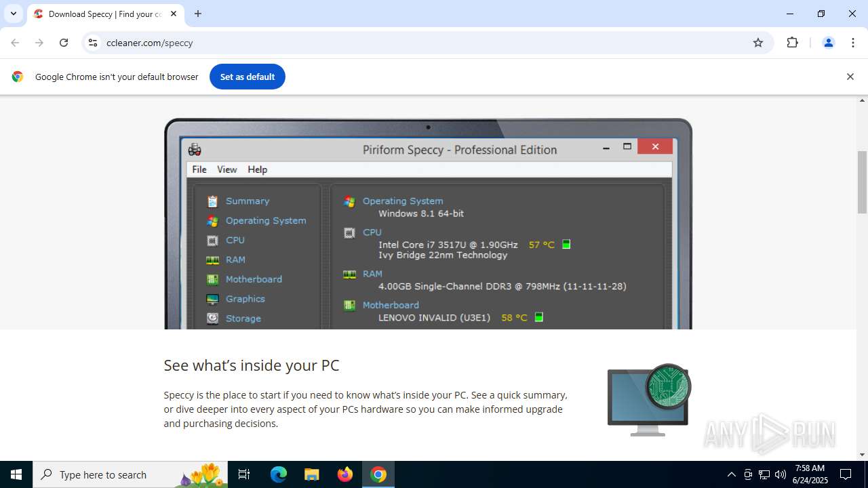Open Chrome's three-dot menu
Image resolution: width=868 pixels, height=488 pixels.
coord(853,43)
